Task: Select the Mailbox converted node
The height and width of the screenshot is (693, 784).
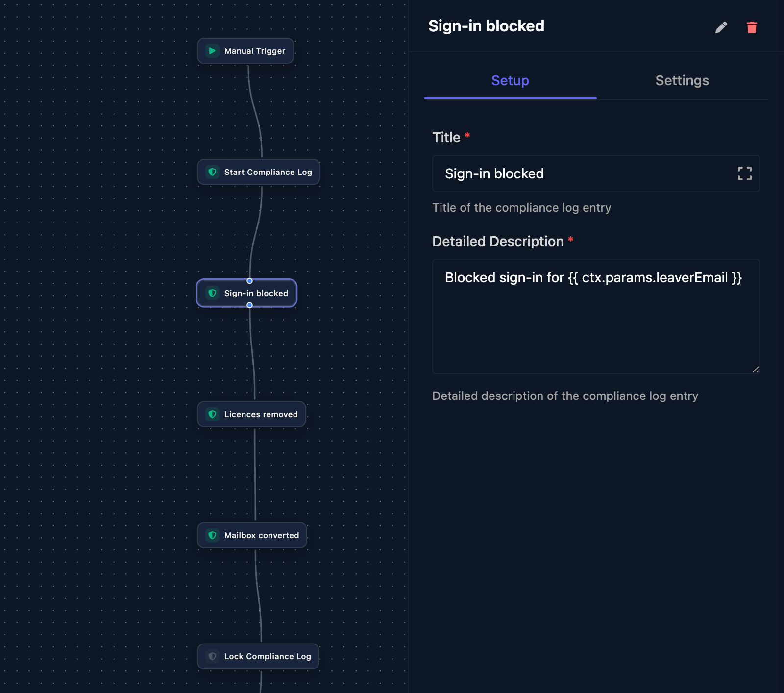Action: coord(252,535)
